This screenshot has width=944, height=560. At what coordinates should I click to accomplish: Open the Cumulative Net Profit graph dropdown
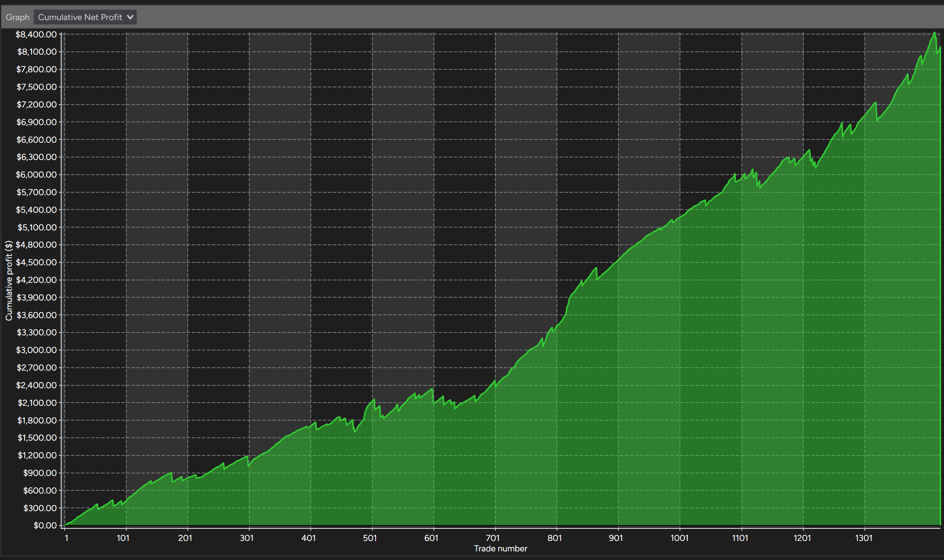click(x=85, y=17)
